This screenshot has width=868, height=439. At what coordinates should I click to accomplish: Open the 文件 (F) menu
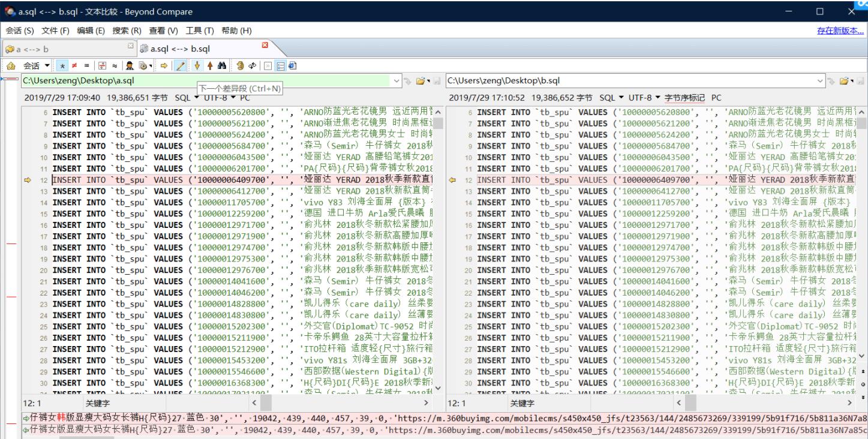point(56,31)
